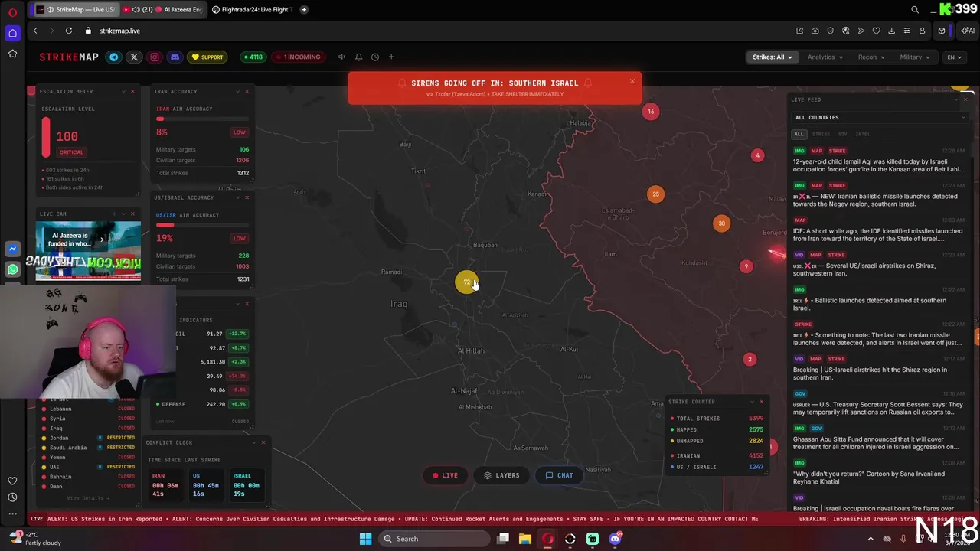This screenshot has width=980, height=551.
Task: Reload the strikemap.live page
Action: click(x=69, y=31)
